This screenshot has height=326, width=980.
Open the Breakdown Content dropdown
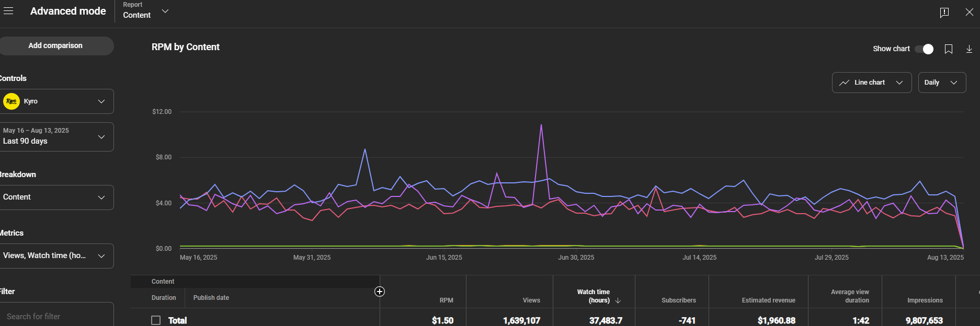point(56,197)
